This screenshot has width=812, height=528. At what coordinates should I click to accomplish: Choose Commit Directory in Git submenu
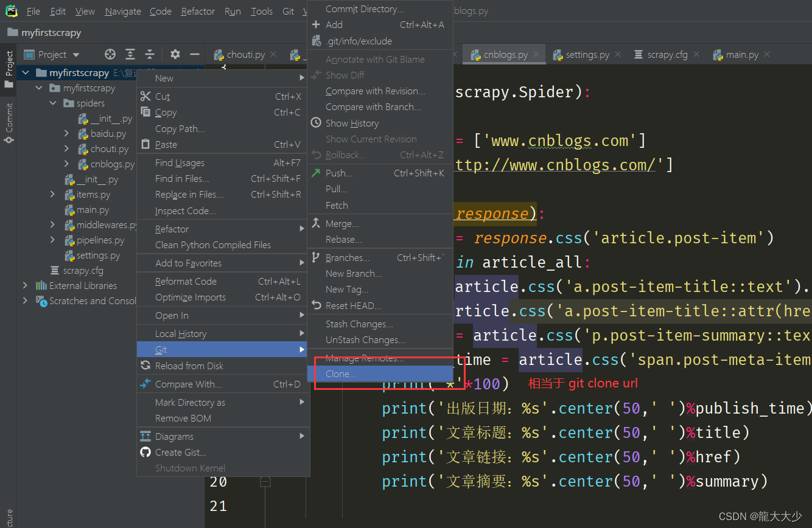click(380, 9)
